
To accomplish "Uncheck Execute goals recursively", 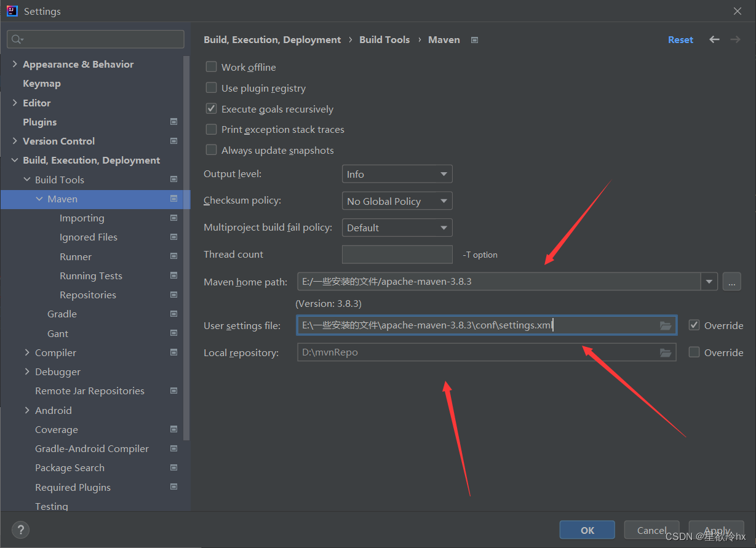I will (x=211, y=109).
